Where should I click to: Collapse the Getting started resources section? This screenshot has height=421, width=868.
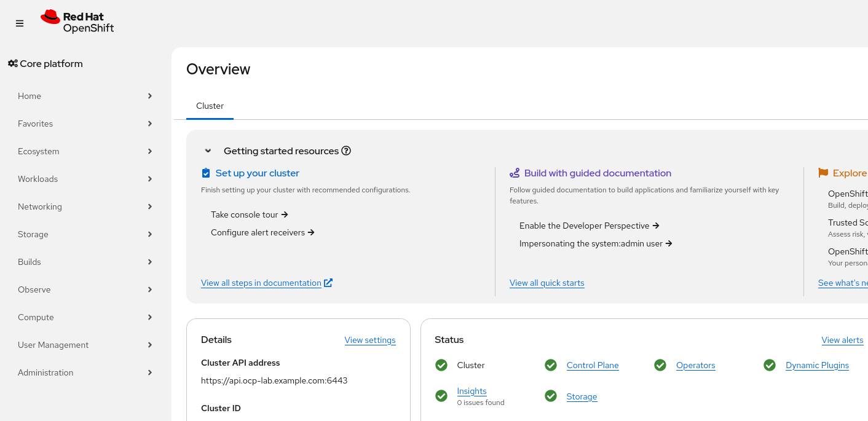[208, 151]
